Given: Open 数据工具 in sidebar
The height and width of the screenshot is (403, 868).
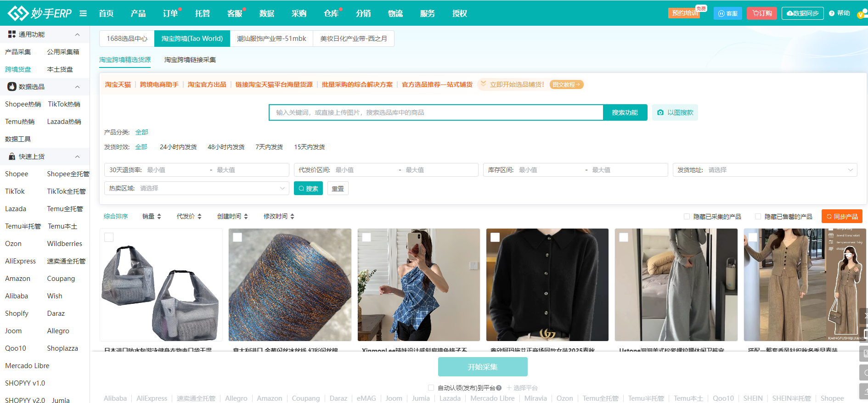Looking at the screenshot, I should 18,139.
